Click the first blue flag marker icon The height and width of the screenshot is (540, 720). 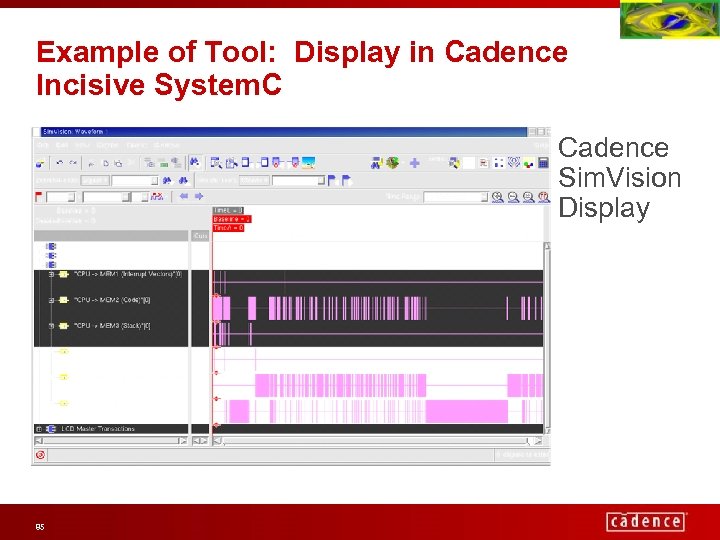click(332, 180)
